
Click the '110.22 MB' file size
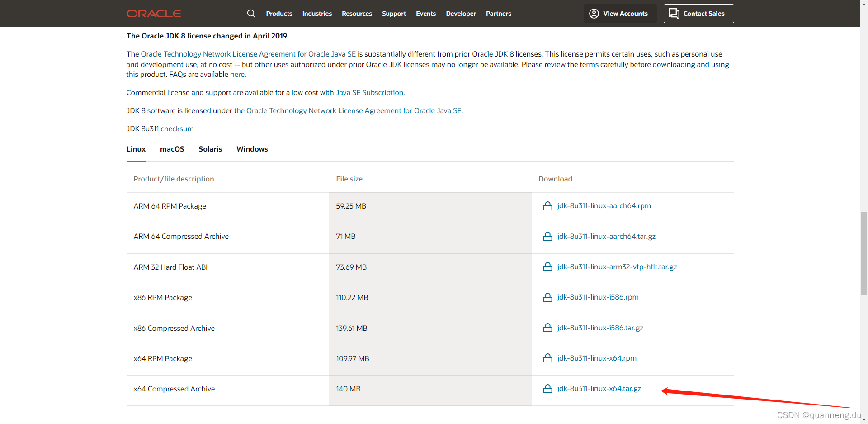pyautogui.click(x=352, y=298)
